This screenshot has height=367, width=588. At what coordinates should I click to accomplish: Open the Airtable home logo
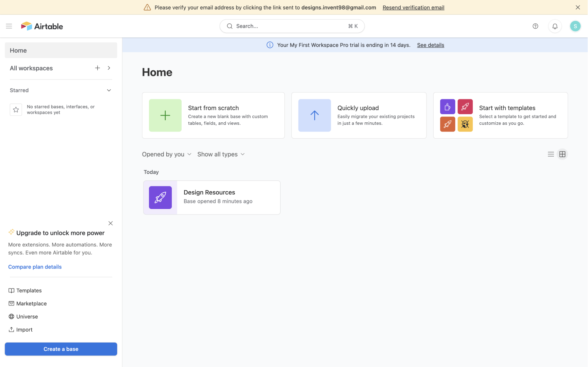click(x=41, y=26)
